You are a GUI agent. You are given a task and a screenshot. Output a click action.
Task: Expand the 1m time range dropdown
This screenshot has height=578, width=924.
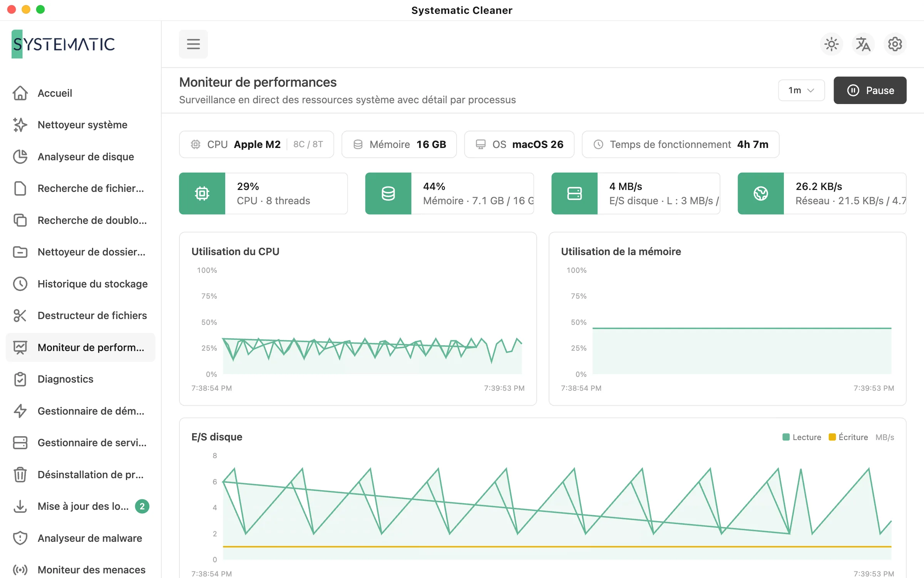801,90
